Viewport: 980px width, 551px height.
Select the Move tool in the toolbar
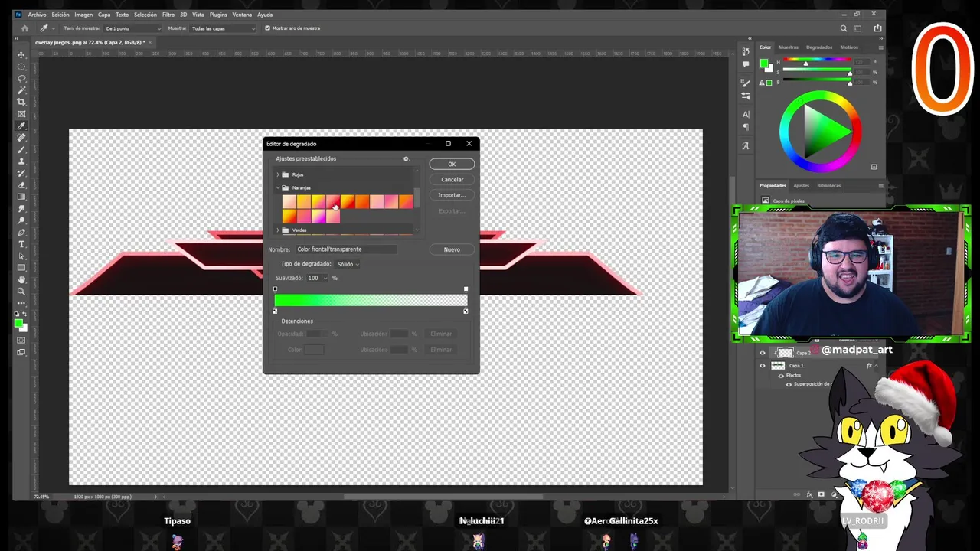pyautogui.click(x=21, y=55)
